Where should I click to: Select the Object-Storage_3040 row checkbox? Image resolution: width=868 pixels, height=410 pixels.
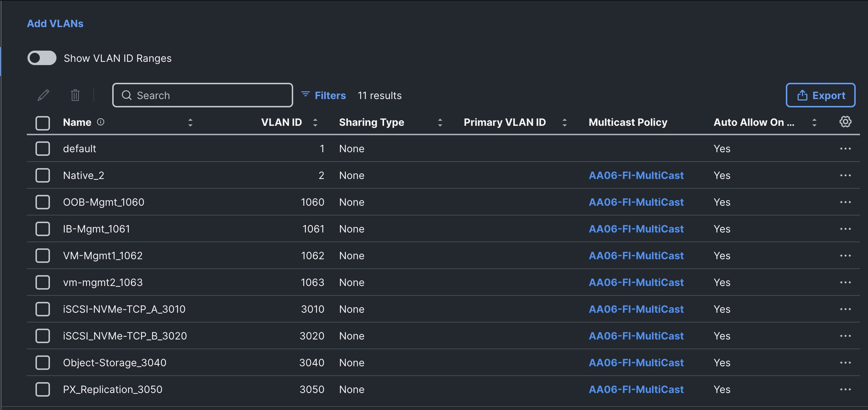[43, 363]
